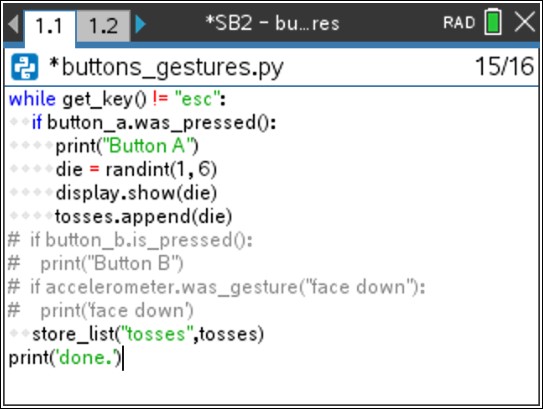Click the "esc" string in code
Viewport: 543px width, 409px height.
pyautogui.click(x=197, y=99)
